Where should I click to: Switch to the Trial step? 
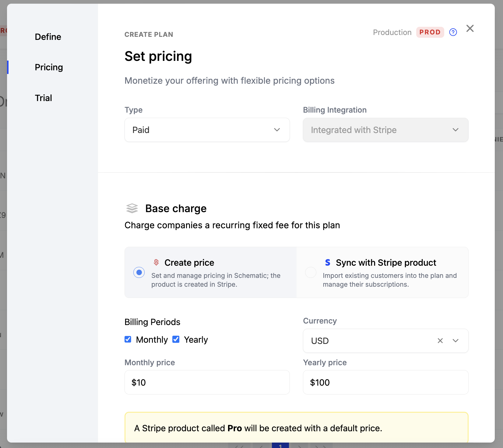pos(44,98)
